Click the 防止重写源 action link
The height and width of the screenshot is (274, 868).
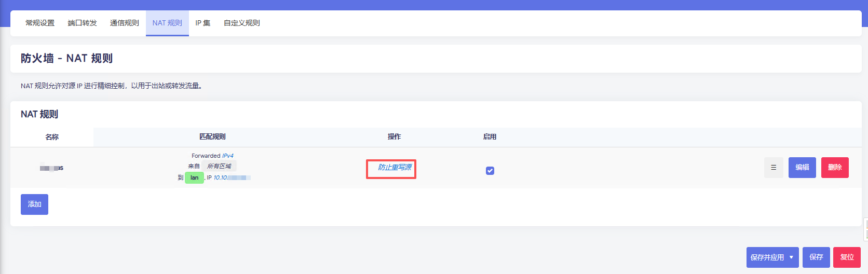point(395,167)
